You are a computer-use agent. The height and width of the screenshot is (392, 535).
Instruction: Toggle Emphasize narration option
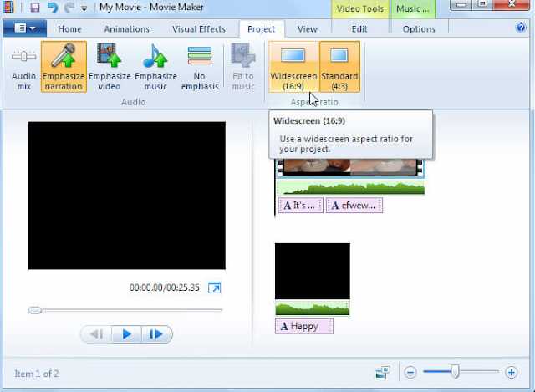(64, 67)
